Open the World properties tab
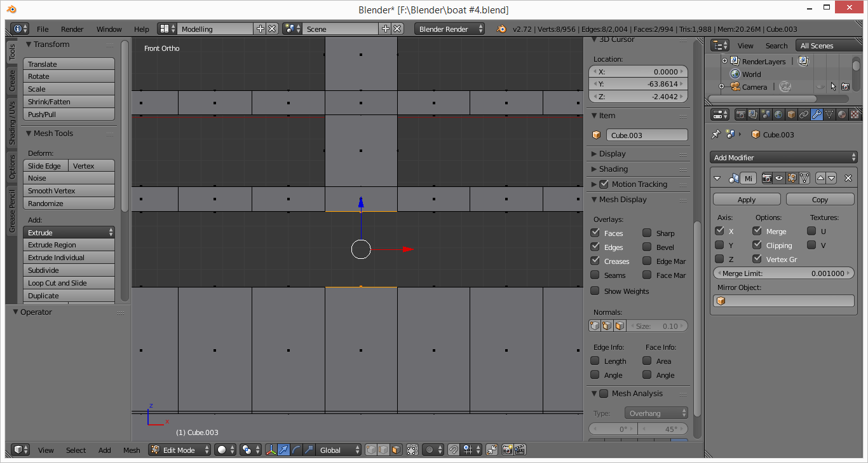The width and height of the screenshot is (868, 463). 778,115
